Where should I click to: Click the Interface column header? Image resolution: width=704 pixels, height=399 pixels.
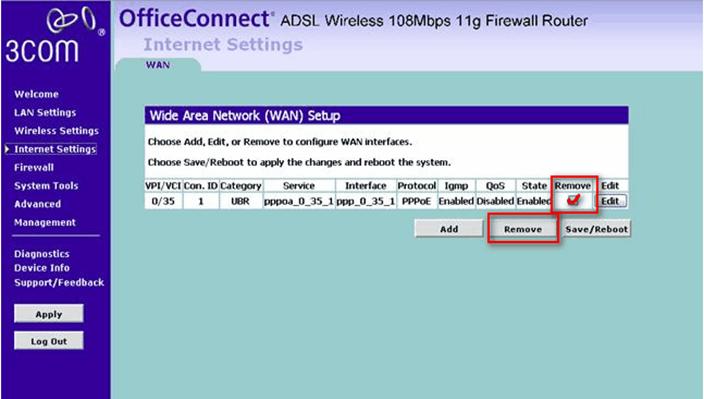[365, 186]
